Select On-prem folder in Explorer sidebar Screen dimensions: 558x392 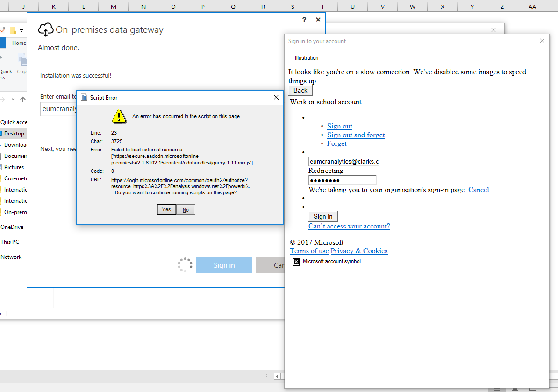click(x=14, y=212)
